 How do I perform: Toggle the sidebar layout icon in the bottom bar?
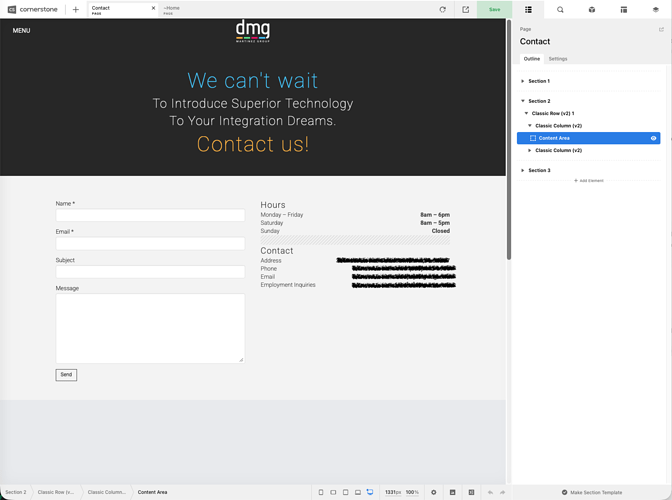pyautogui.click(x=471, y=492)
